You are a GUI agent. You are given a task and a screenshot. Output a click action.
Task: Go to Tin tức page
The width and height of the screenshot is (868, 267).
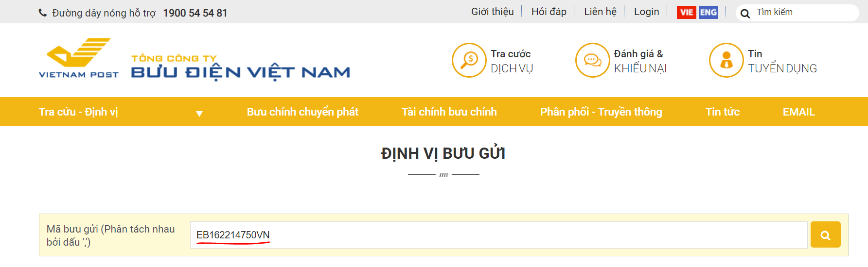pos(723,112)
